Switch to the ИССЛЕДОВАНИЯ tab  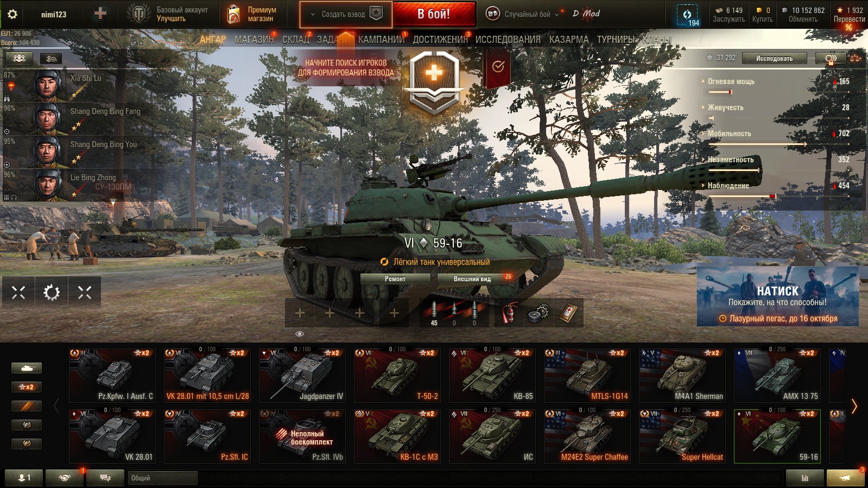[508, 40]
